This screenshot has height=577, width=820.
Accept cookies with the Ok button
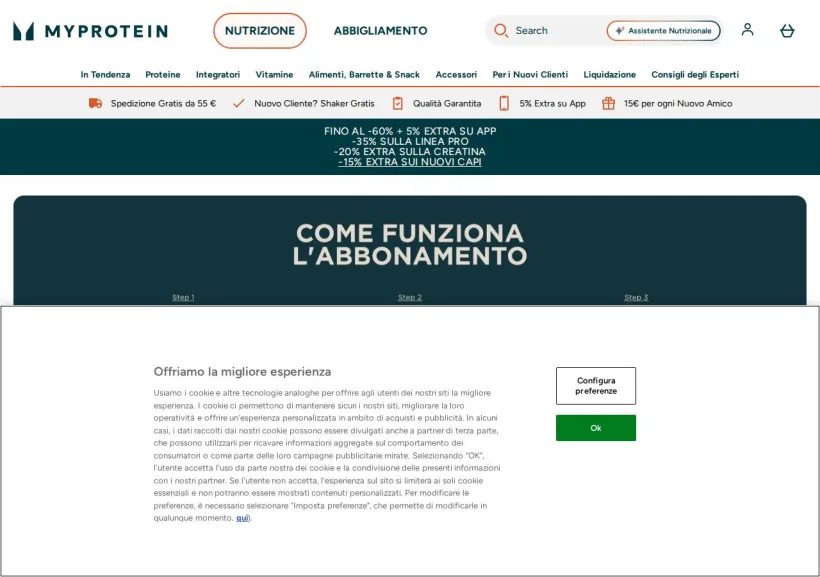596,428
